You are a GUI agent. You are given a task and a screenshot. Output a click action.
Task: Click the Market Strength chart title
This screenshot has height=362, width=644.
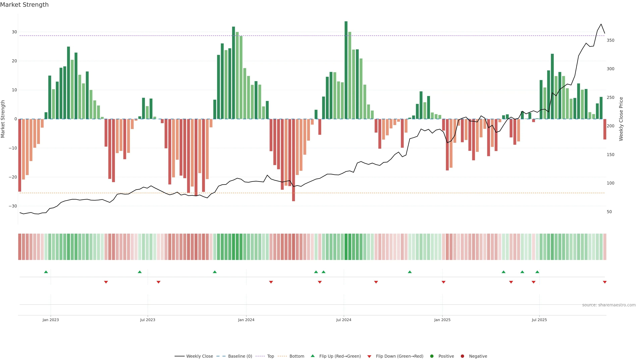24,5
